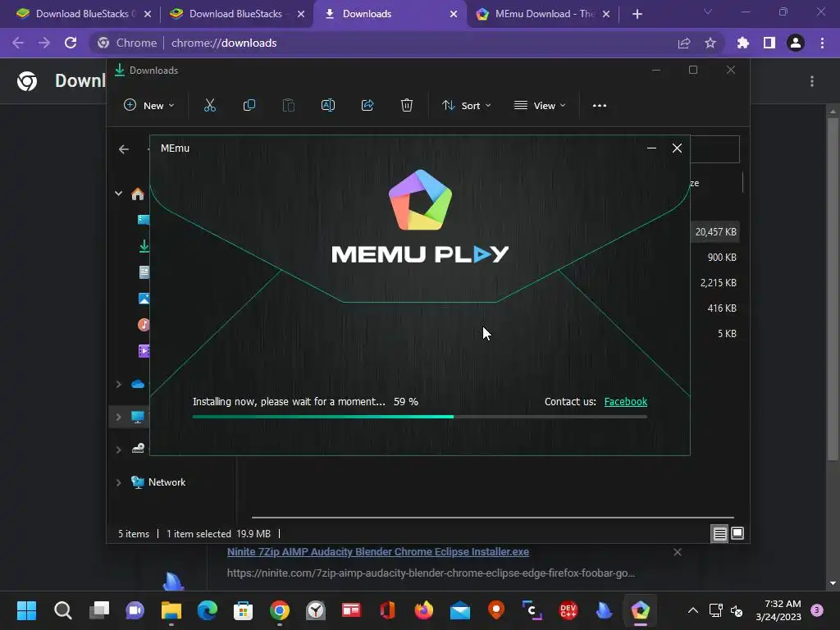Open Firefox from the taskbar

click(424, 610)
